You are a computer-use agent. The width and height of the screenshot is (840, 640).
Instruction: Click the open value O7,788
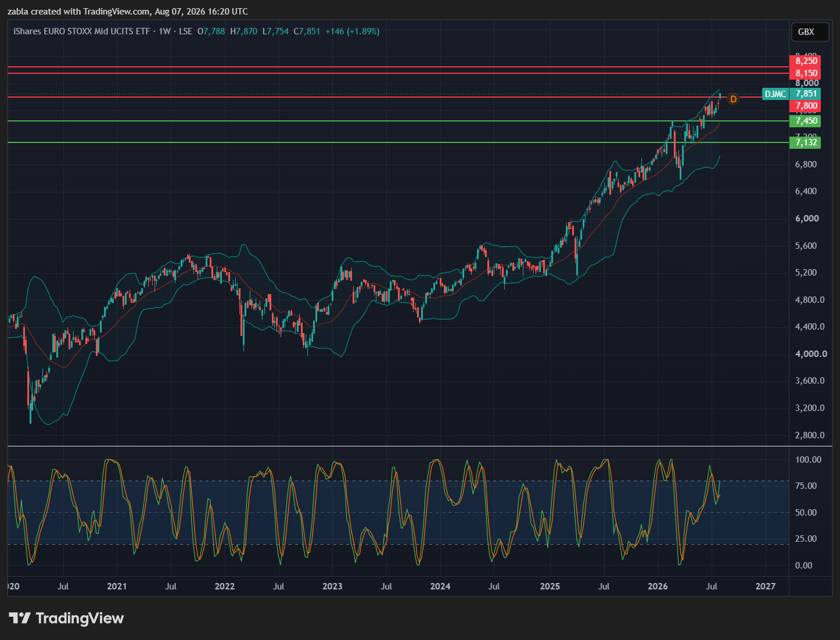coord(211,31)
